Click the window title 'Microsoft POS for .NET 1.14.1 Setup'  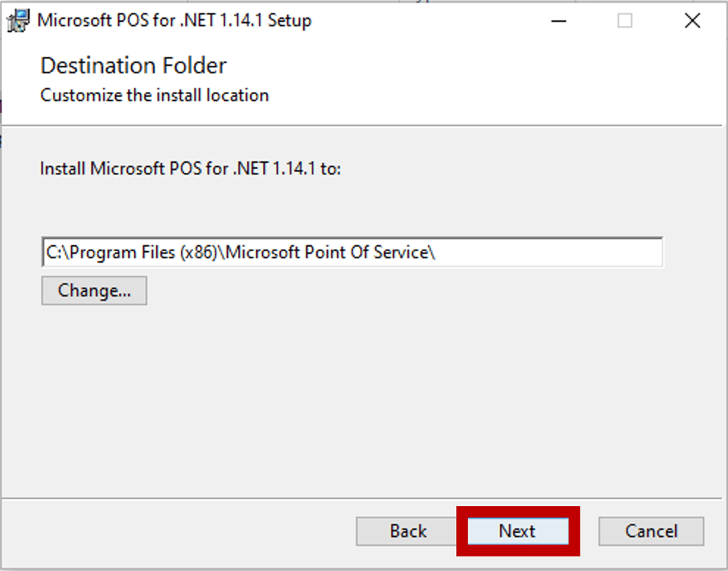click(x=174, y=20)
